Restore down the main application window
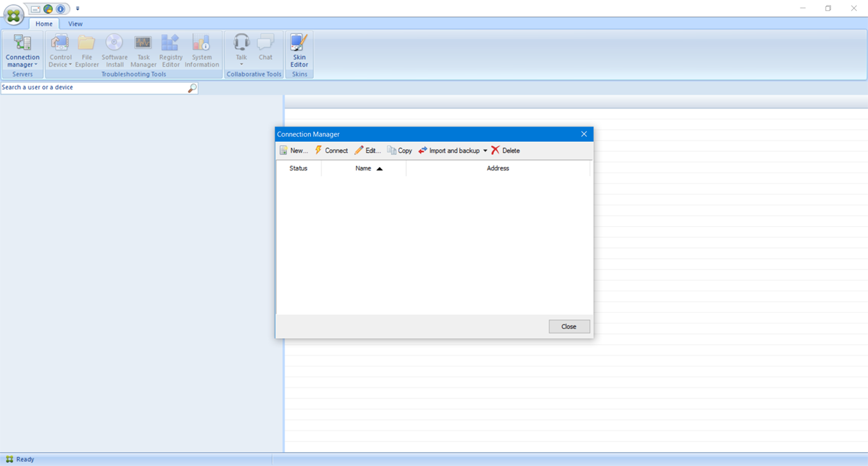 828,8
